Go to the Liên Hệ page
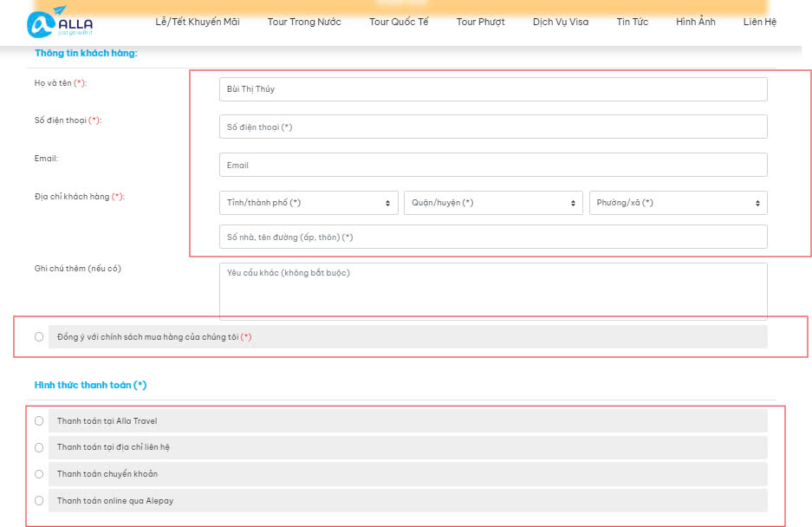Image resolution: width=812 pixels, height=527 pixels. coord(760,22)
